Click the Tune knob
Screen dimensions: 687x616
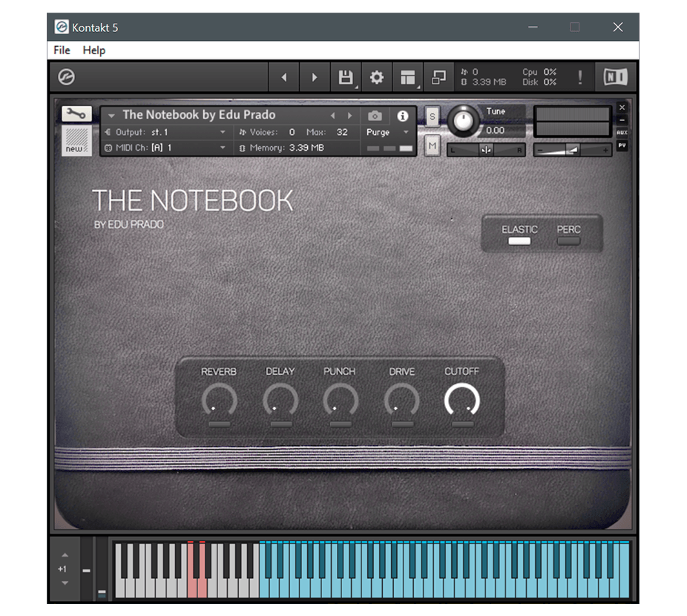click(463, 120)
